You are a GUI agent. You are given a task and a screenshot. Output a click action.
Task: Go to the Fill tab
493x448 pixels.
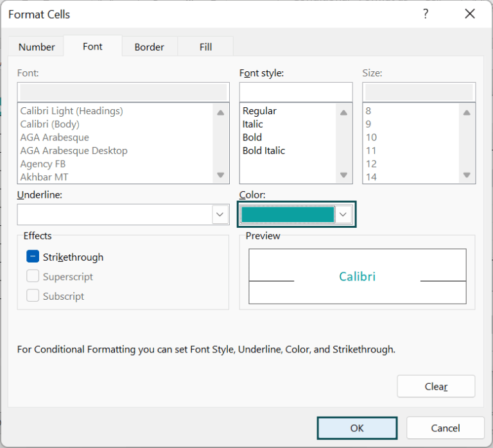[x=205, y=47]
